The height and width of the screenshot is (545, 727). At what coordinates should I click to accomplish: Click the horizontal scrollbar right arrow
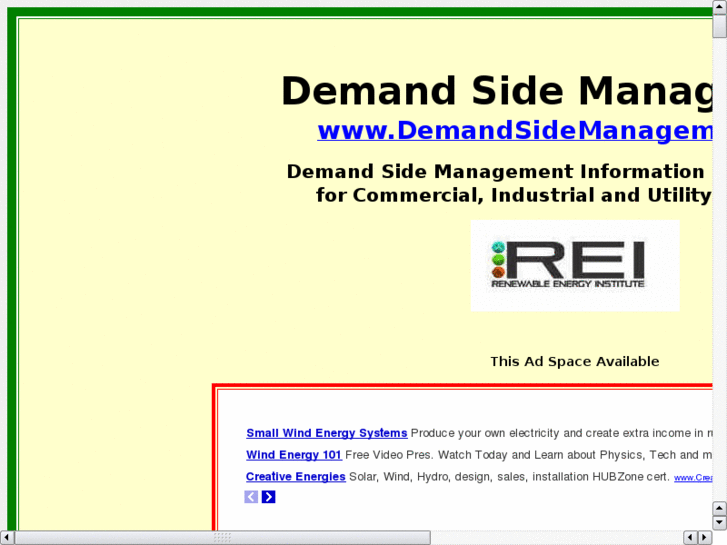705,537
